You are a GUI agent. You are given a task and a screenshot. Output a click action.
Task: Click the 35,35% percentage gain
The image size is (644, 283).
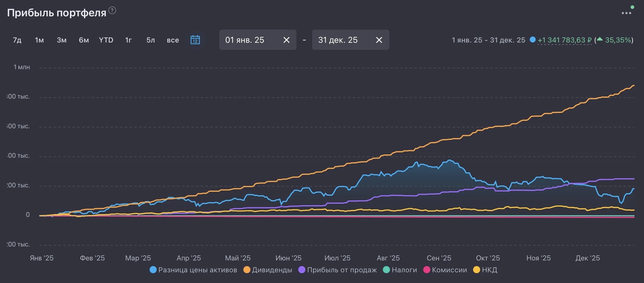click(618, 40)
